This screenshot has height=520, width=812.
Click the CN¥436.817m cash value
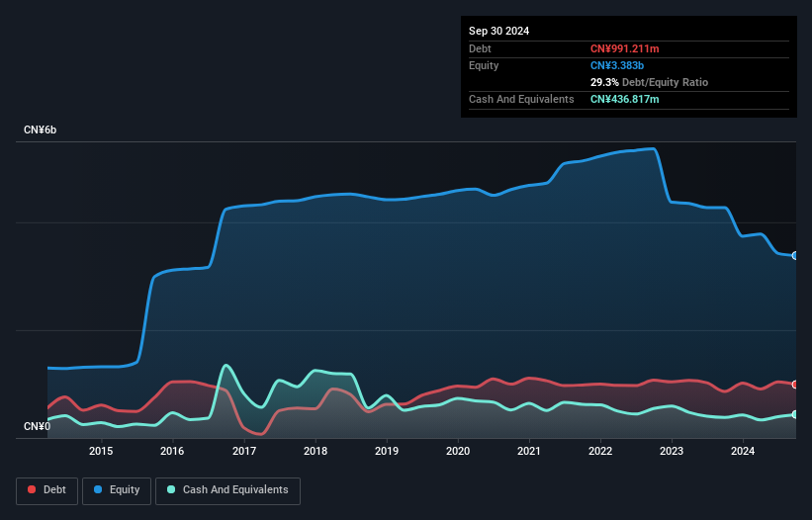624,99
